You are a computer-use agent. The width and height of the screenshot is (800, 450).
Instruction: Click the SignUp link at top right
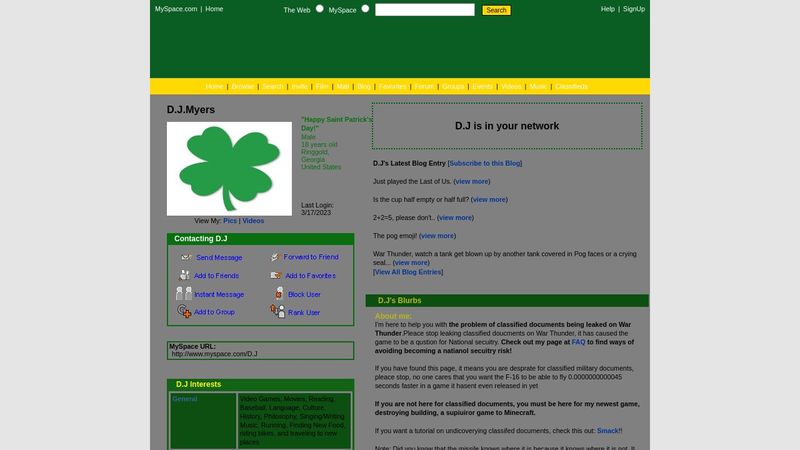pos(634,9)
